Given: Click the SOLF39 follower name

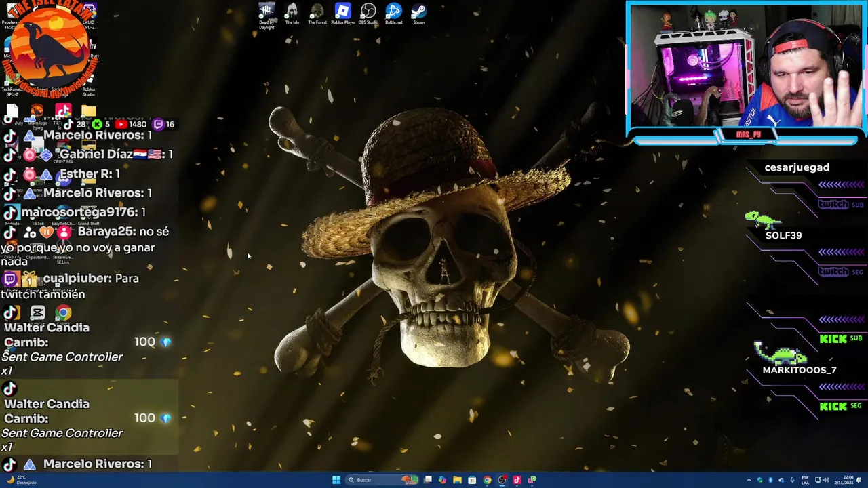Looking at the screenshot, I should coord(783,235).
